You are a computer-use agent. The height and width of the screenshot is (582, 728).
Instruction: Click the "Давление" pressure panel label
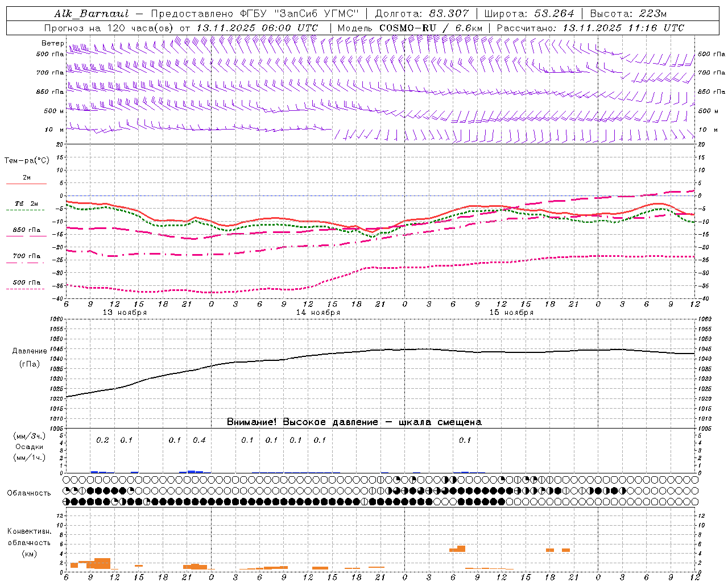point(30,351)
